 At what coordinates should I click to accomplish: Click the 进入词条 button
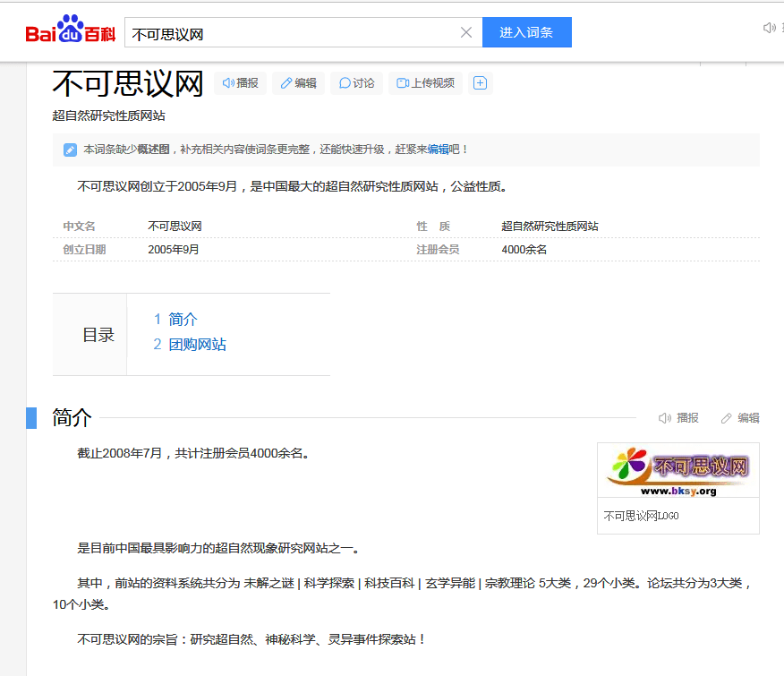coord(526,32)
